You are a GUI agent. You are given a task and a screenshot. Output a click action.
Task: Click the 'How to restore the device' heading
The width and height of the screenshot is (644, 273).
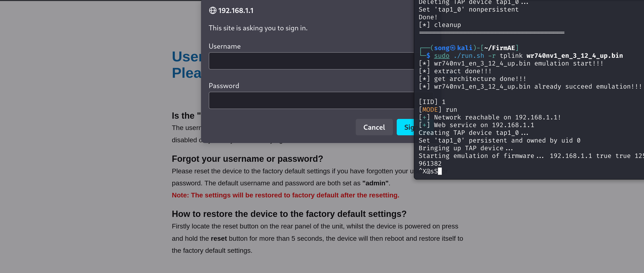point(289,214)
